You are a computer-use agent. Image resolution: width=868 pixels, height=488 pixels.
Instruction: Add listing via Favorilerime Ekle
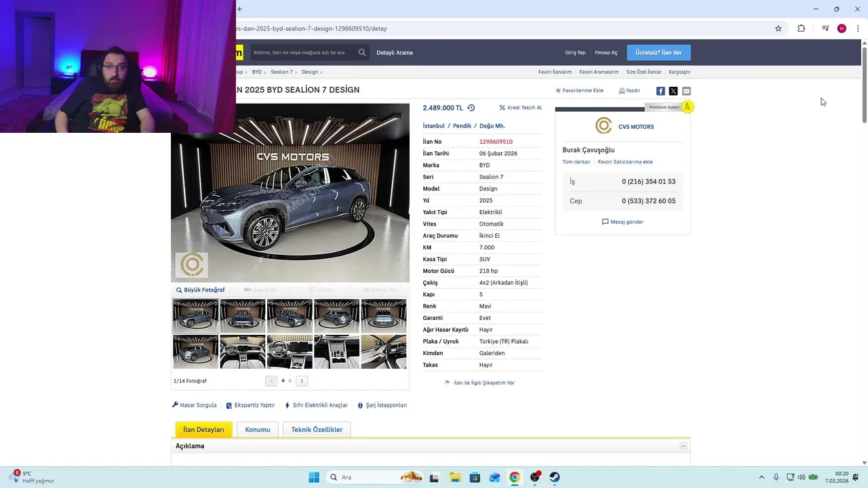(579, 91)
